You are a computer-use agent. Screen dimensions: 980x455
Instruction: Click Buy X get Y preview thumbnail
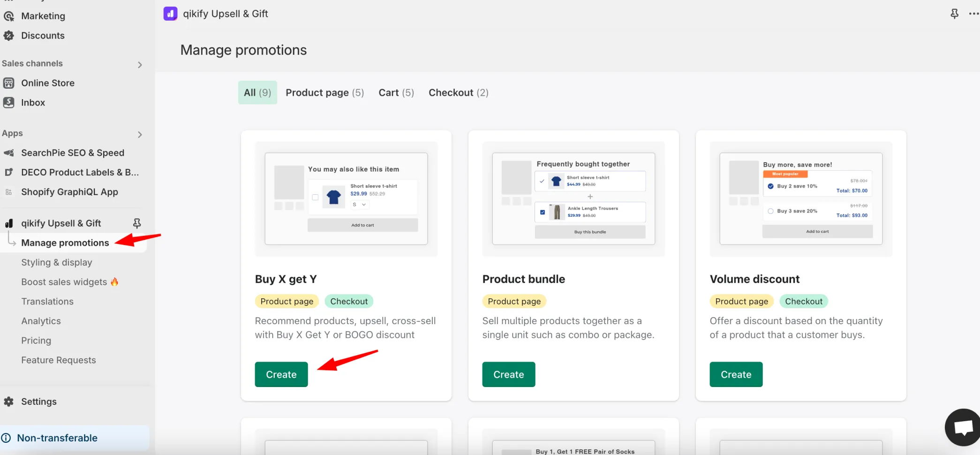(346, 199)
